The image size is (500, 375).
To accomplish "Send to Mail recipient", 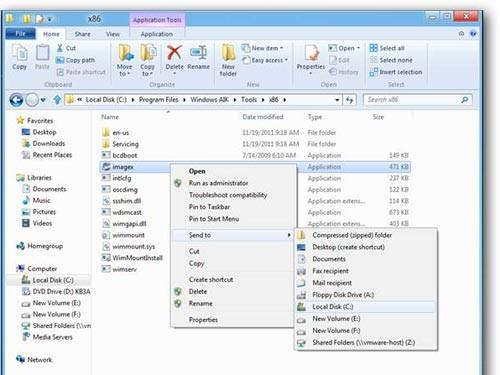I will pos(366,283).
